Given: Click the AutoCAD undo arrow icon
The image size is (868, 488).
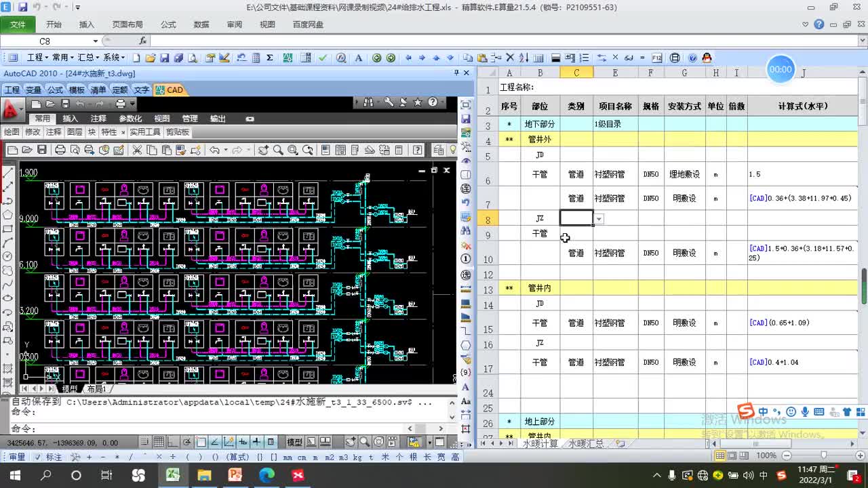Looking at the screenshot, I should pos(214,150).
